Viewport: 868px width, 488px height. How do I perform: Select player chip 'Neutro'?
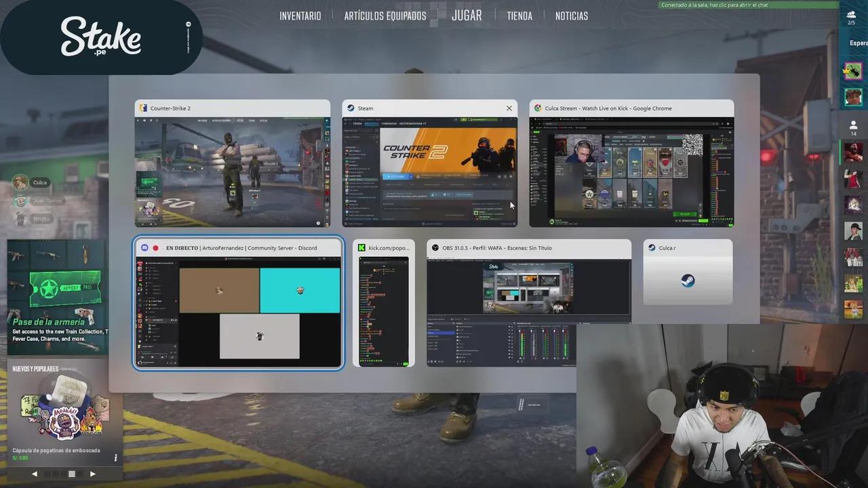(x=33, y=219)
